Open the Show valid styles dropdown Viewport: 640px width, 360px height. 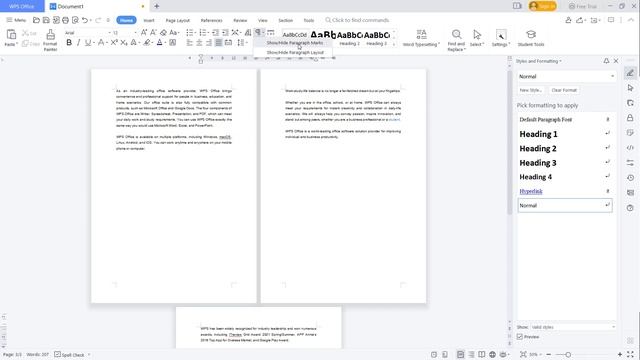(x=613, y=327)
